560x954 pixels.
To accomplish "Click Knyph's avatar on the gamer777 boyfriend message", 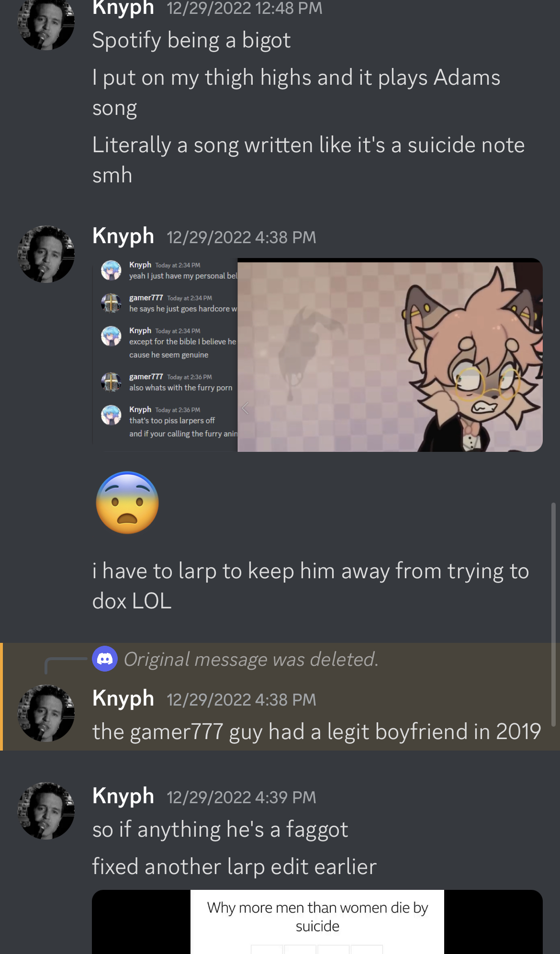I will click(46, 713).
